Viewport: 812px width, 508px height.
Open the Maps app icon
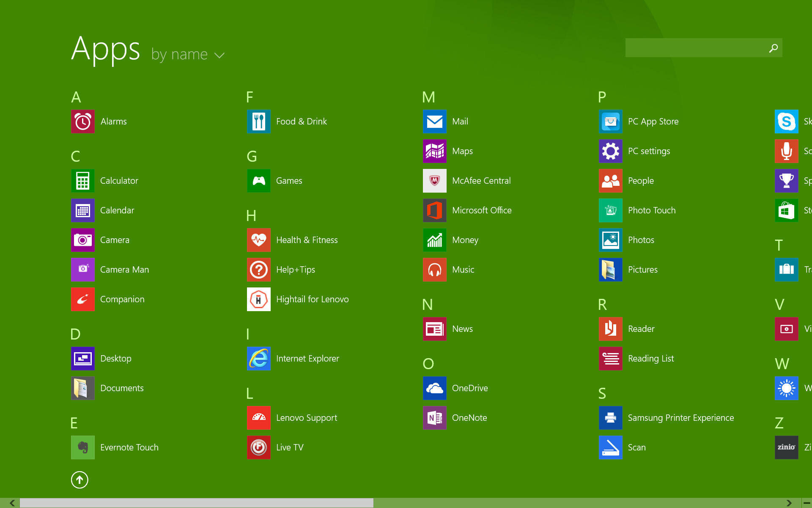tap(434, 151)
